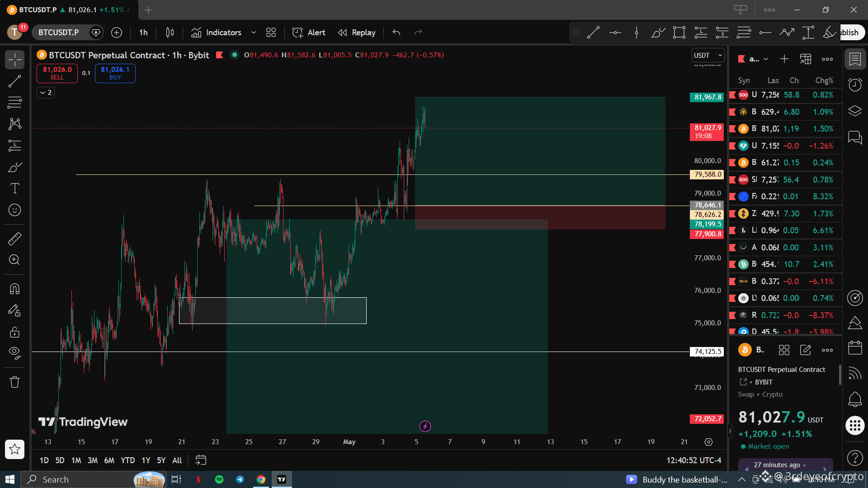Viewport: 868px width, 488px height.
Task: Select the brush drawing tool
Action: [14, 167]
